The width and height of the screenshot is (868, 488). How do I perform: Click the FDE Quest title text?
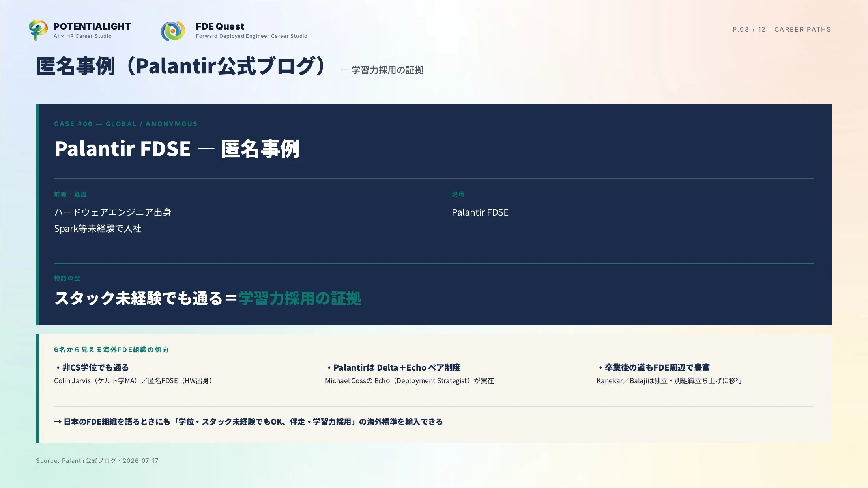pos(220,26)
